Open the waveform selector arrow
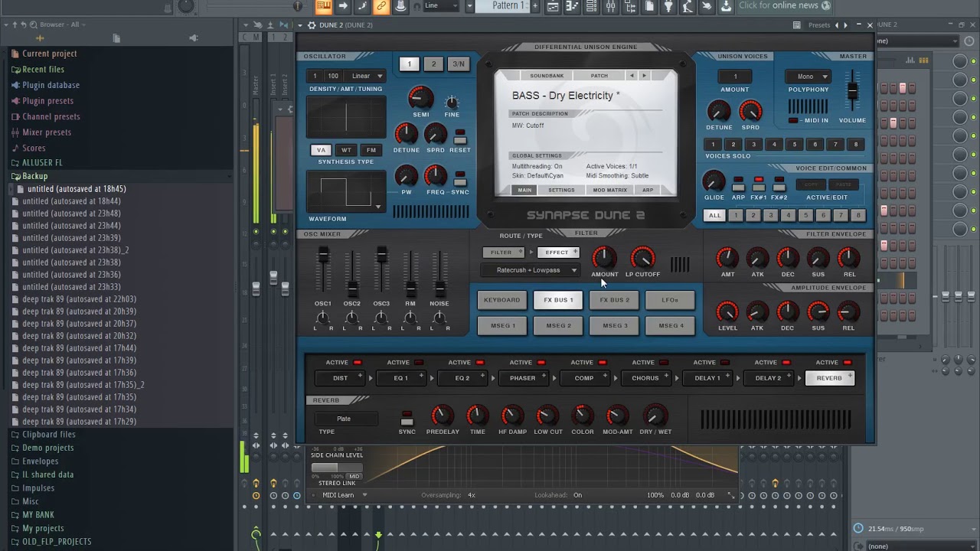Image resolution: width=980 pixels, height=551 pixels. 378,207
